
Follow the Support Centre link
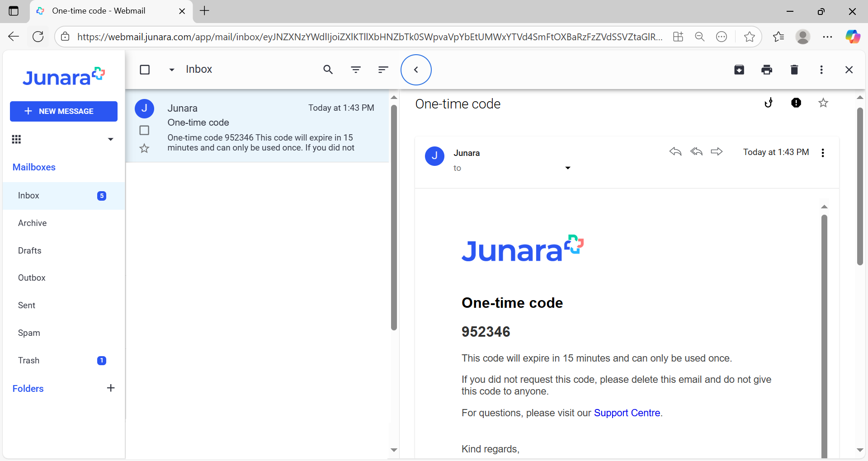click(627, 413)
